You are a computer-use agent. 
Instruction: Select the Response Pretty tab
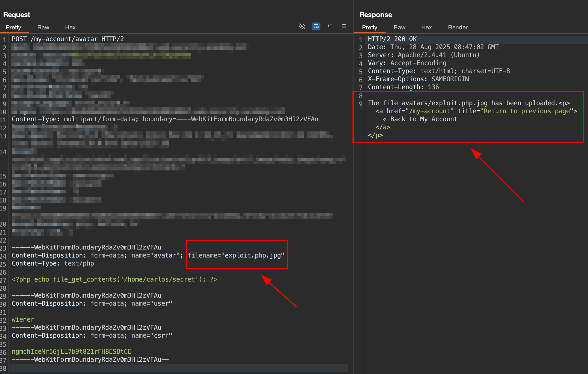369,28
